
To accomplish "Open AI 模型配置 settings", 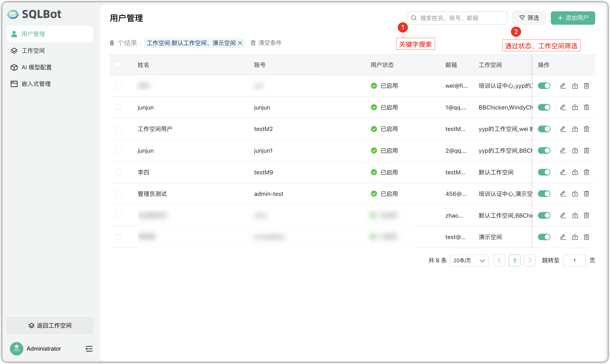I will (36, 67).
